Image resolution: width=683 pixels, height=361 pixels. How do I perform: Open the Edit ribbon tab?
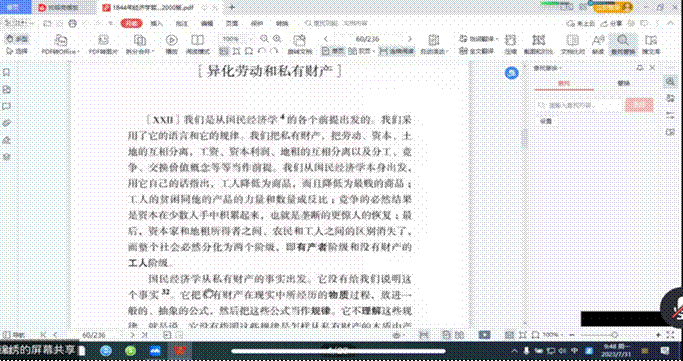206,24
